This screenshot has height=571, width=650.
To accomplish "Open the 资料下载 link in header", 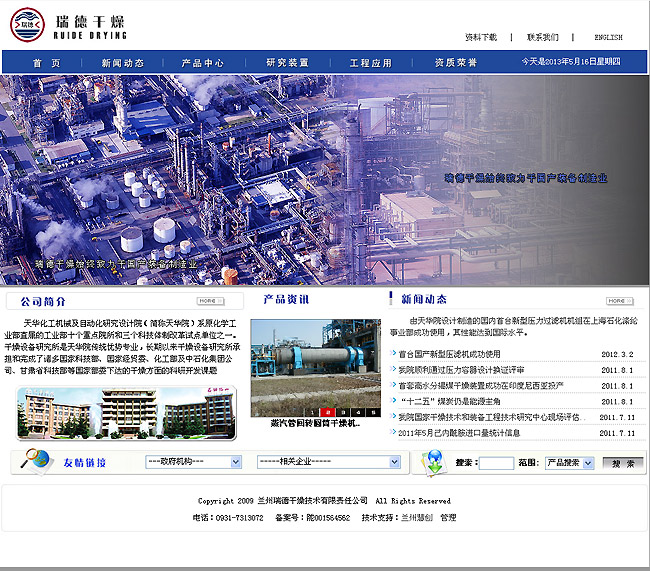I will [480, 37].
